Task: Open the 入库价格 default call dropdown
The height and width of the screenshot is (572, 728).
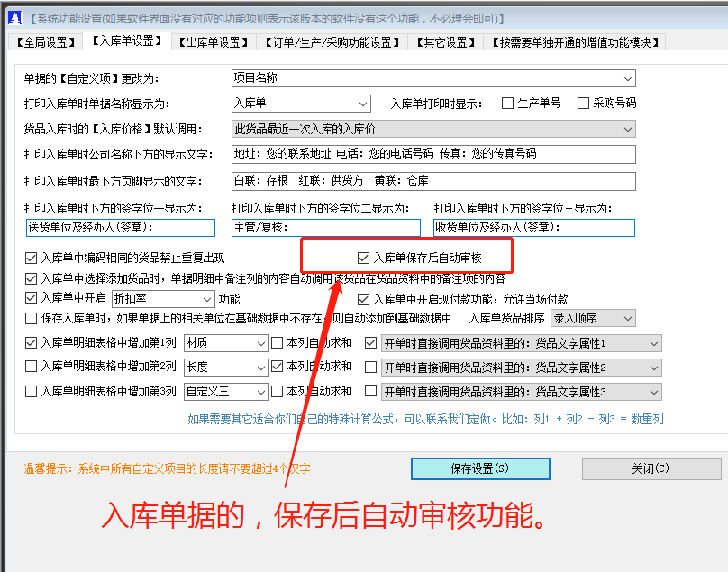Action: 628,129
